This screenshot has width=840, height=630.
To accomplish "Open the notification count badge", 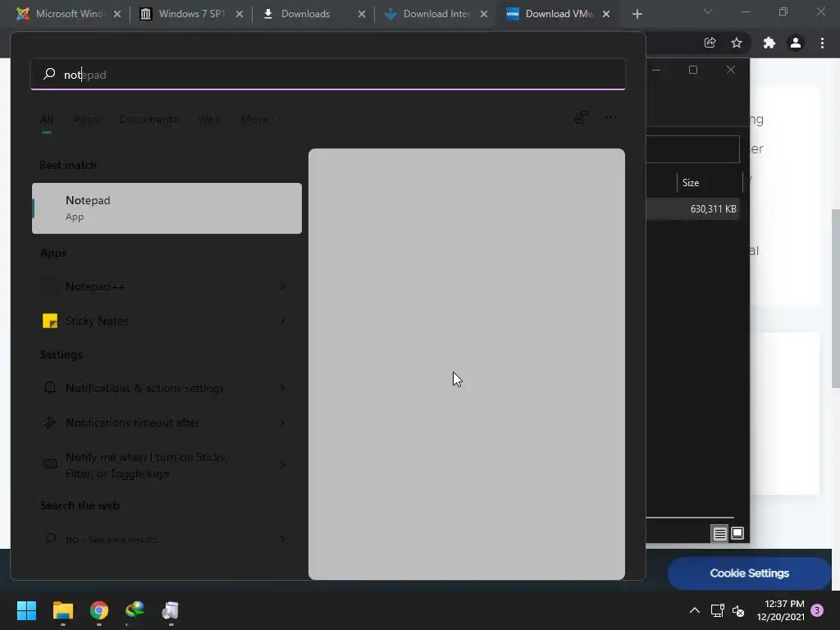I will [x=817, y=609].
